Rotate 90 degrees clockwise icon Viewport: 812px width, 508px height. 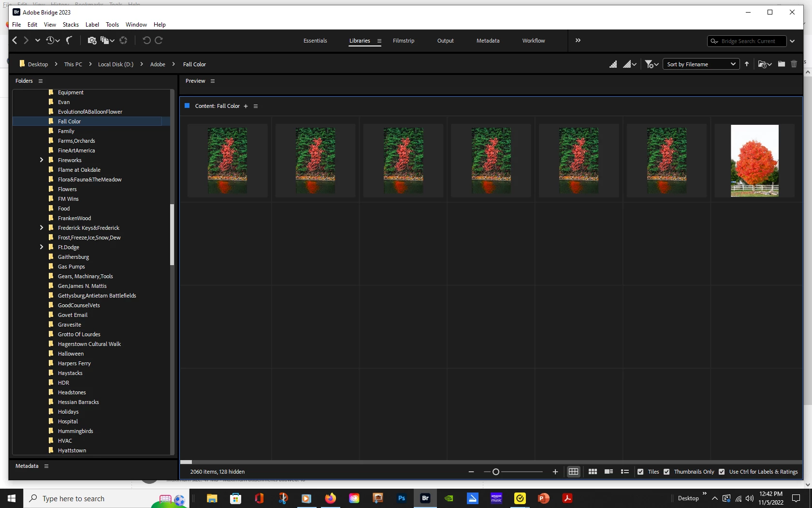[x=159, y=41]
